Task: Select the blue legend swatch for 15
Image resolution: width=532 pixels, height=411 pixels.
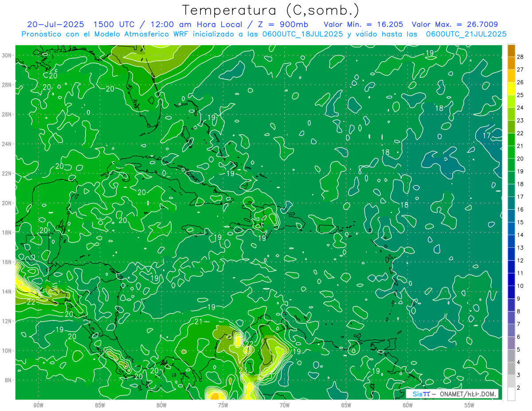Action: click(x=511, y=216)
